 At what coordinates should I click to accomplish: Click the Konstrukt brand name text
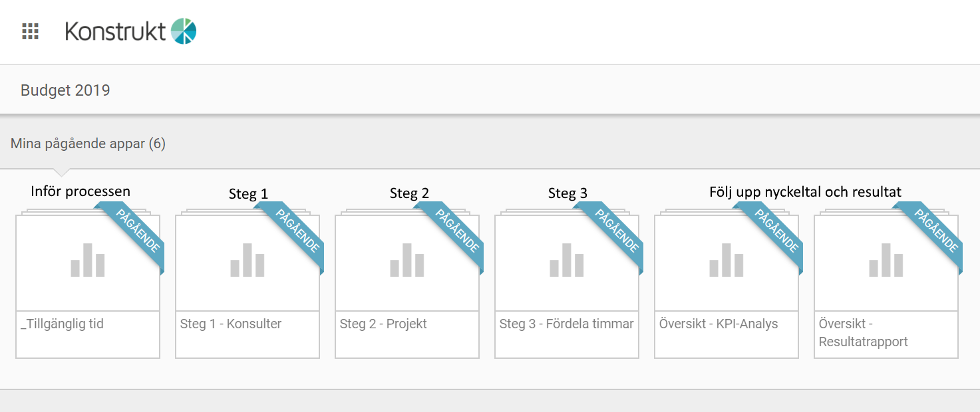(116, 31)
